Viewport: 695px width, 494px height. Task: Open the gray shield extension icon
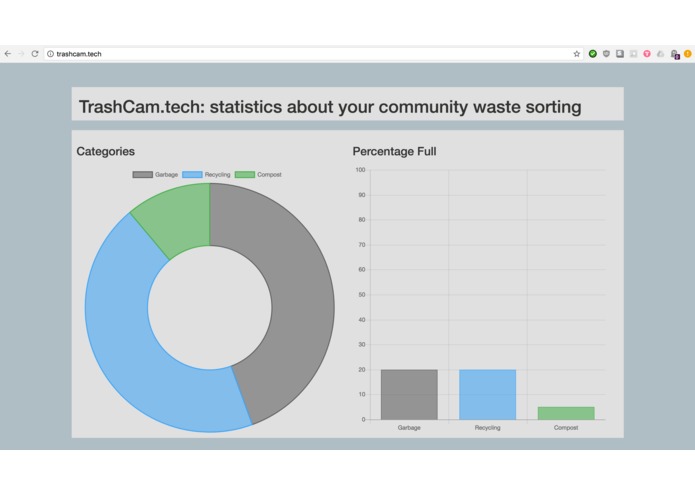(x=606, y=54)
